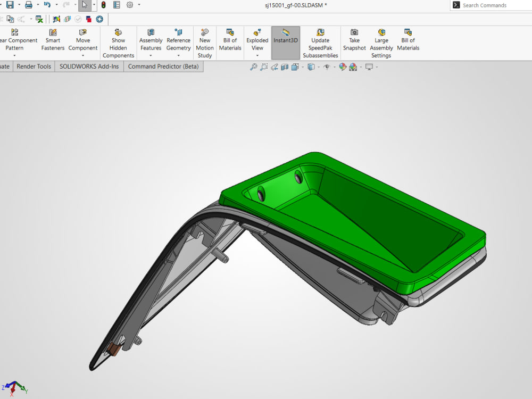Open Command Predictor (Beta) tab
The image size is (532, 399).
(163, 66)
